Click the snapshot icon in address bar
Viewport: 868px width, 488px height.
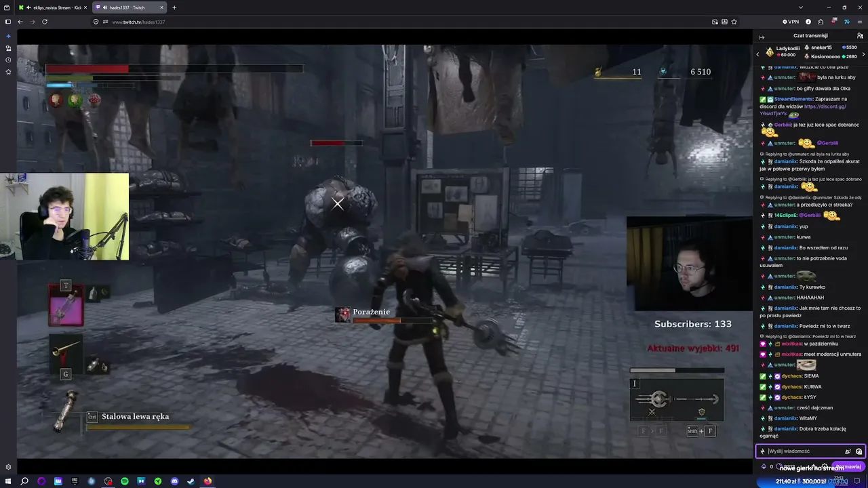tap(715, 22)
